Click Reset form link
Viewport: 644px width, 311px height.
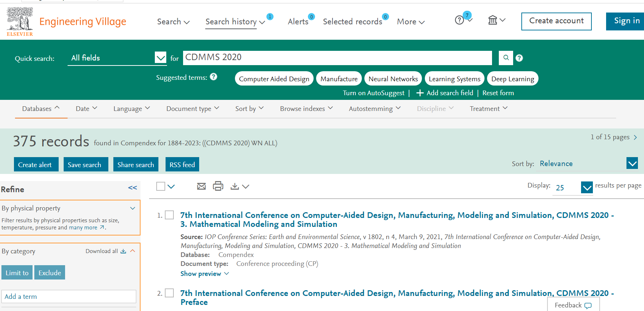pos(498,93)
